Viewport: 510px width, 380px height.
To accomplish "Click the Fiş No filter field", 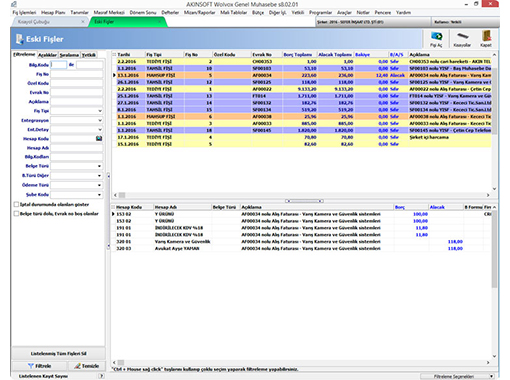I will tap(76, 74).
